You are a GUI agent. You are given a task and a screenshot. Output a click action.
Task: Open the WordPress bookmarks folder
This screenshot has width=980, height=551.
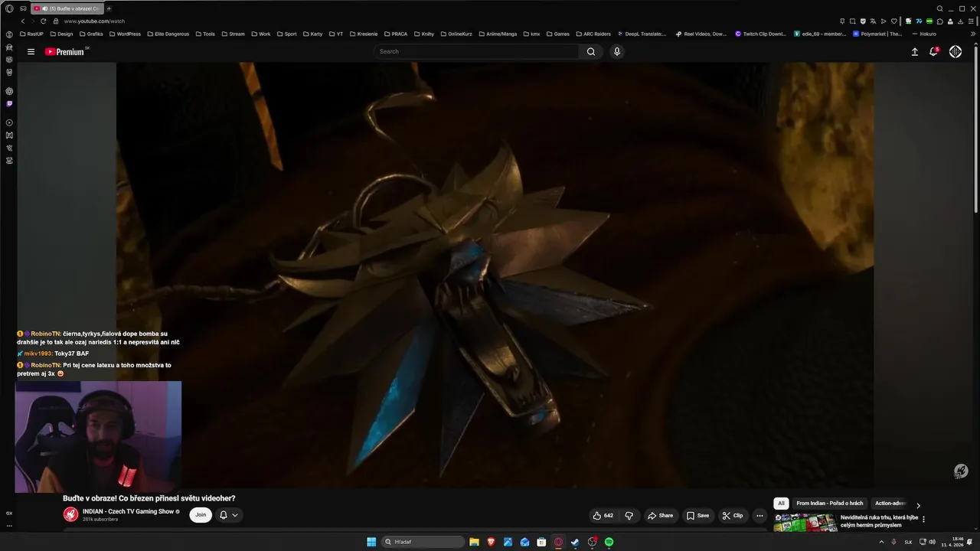(124, 34)
